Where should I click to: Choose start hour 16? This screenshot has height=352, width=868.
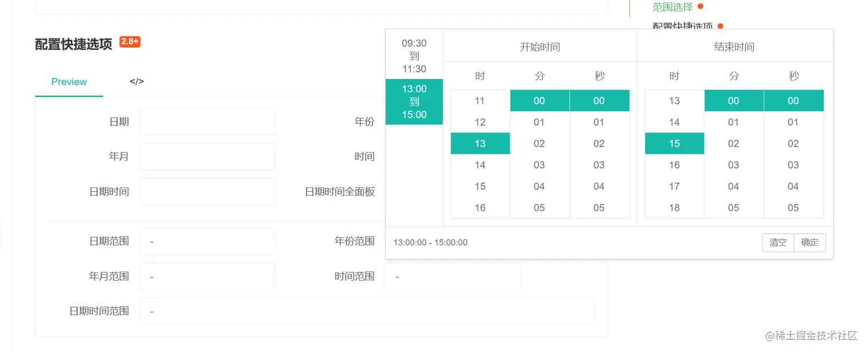pyautogui.click(x=480, y=208)
